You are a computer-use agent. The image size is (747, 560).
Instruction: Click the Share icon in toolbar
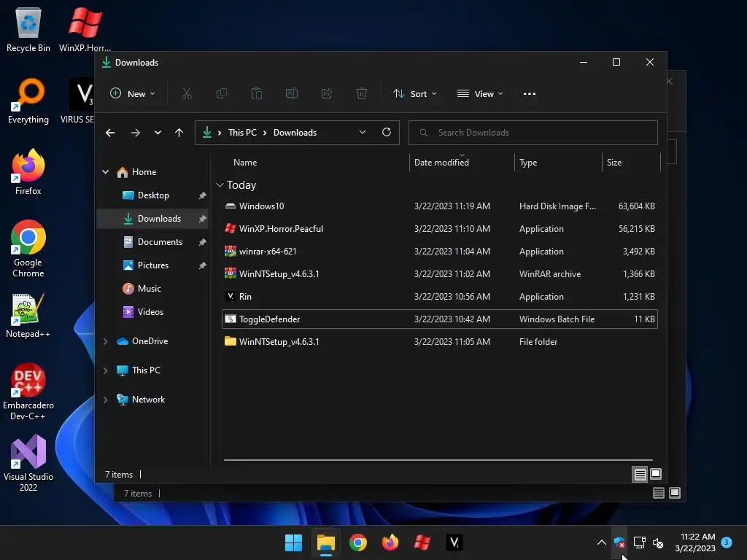[327, 94]
